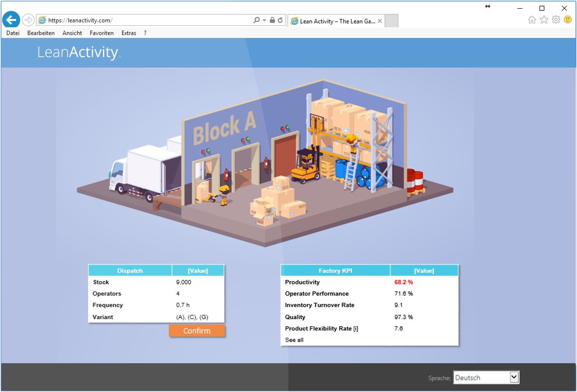Open the Sprache language dropdown

(487, 378)
